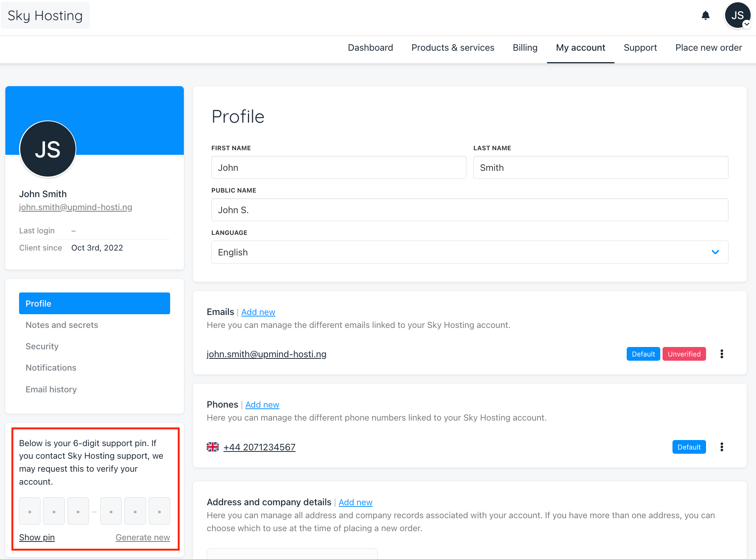This screenshot has width=756, height=559.
Task: Reveal the support pin with Show pin
Action: pyautogui.click(x=37, y=537)
